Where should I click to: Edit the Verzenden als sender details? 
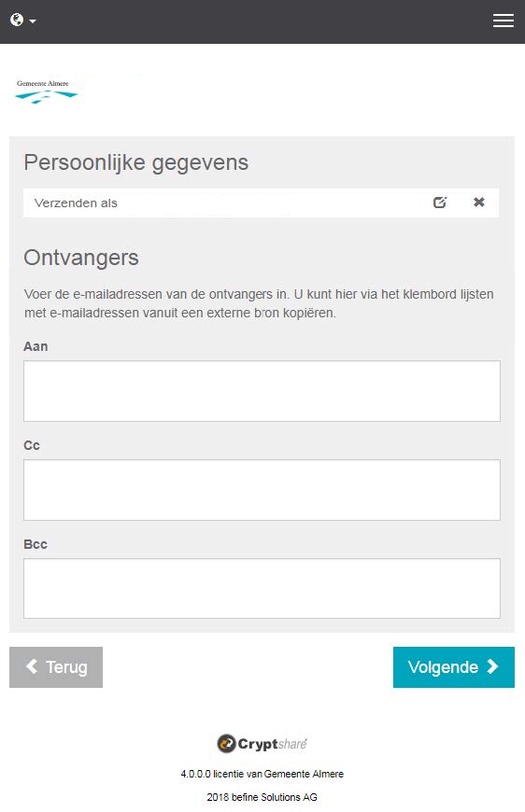440,203
